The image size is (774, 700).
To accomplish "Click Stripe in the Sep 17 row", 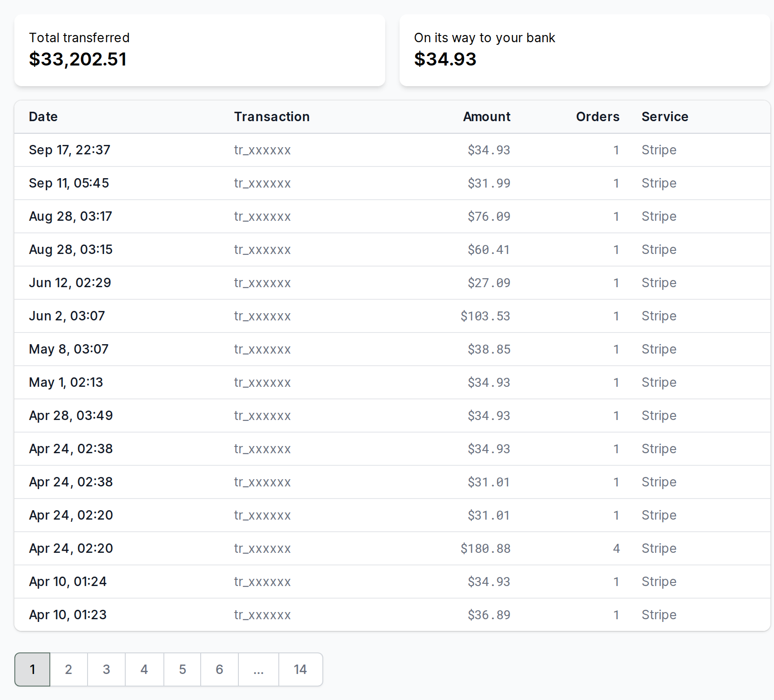I will coord(659,150).
